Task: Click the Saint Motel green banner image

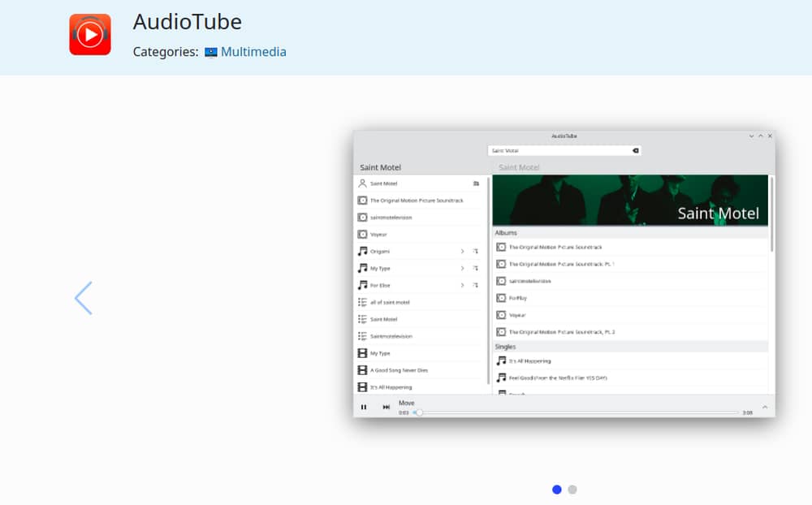Action: pyautogui.click(x=630, y=201)
